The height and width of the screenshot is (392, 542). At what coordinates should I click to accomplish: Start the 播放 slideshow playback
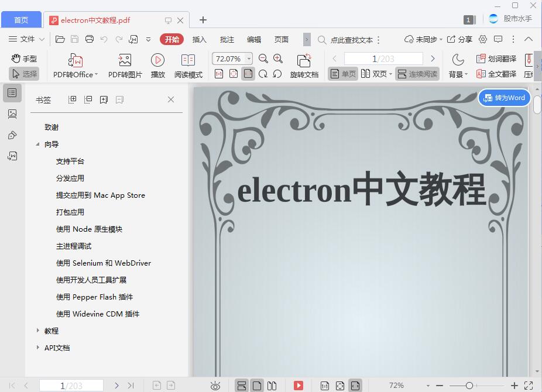point(157,64)
